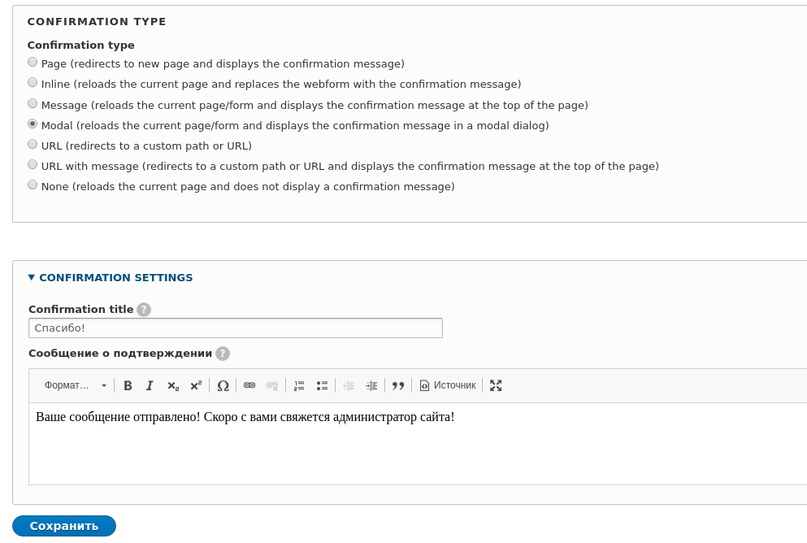Viewport: 807px width, 543px height.
Task: Maximize the editor with fullscreen icon
Action: pos(496,385)
